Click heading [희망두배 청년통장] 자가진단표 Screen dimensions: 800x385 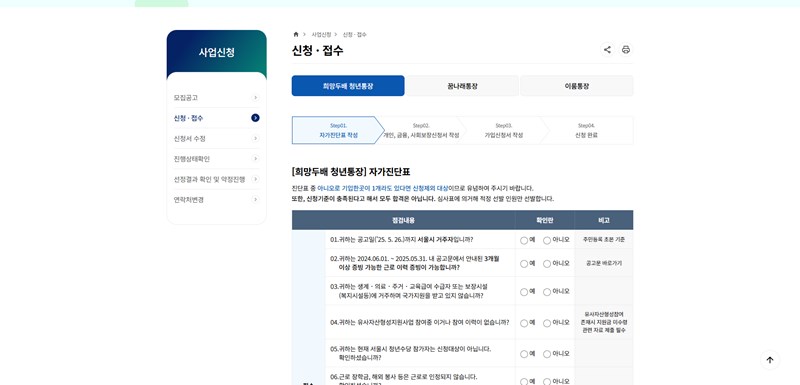pos(351,172)
